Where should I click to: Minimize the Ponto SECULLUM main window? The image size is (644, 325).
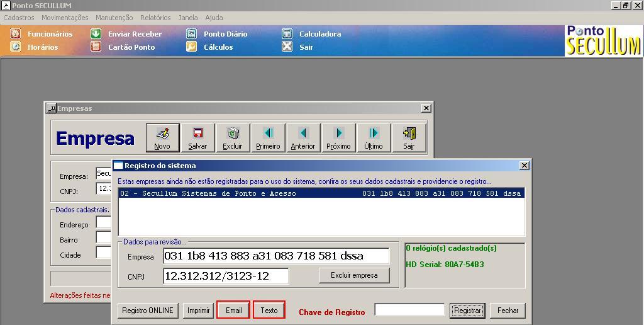click(x=616, y=5)
